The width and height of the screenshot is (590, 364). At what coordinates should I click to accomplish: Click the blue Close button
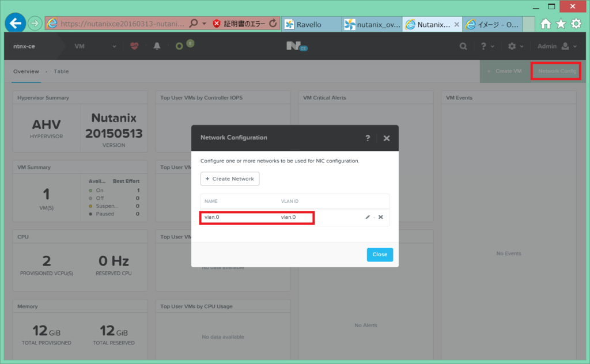pyautogui.click(x=380, y=255)
